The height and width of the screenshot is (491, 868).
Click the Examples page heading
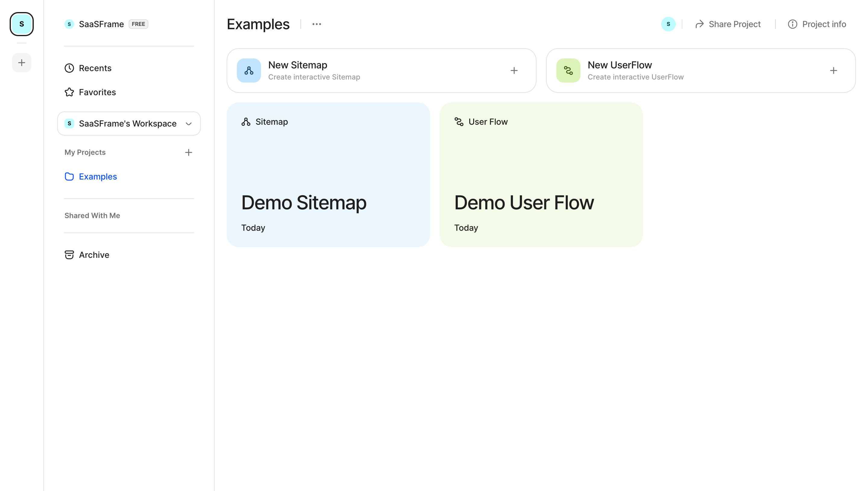point(258,24)
